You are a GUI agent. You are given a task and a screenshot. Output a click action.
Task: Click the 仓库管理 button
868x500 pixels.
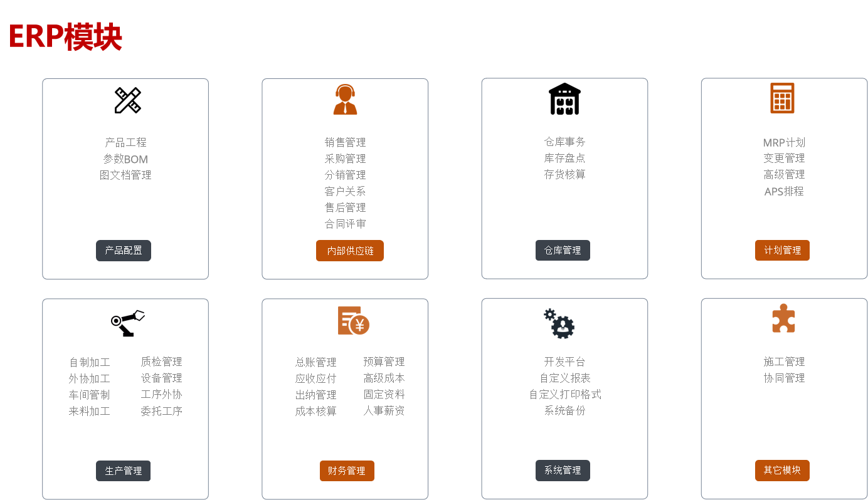[x=563, y=250]
